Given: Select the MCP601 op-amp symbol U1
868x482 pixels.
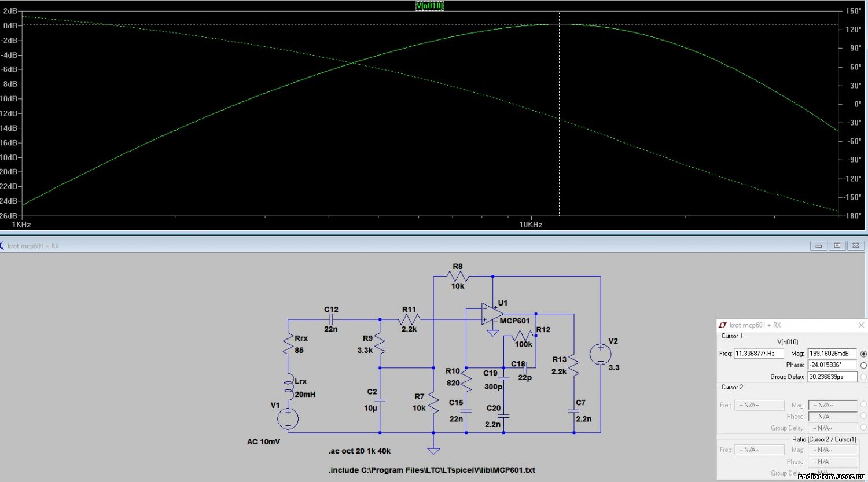Looking at the screenshot, I should click(492, 314).
